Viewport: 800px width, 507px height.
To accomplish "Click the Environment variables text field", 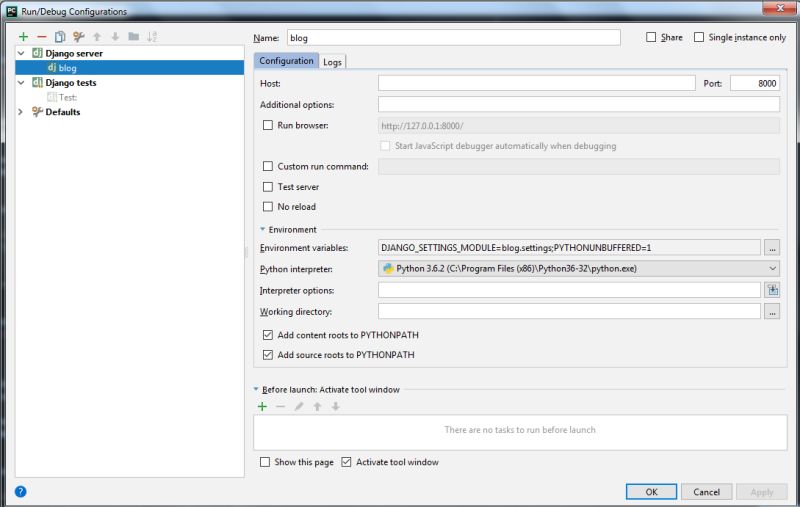I will point(569,248).
